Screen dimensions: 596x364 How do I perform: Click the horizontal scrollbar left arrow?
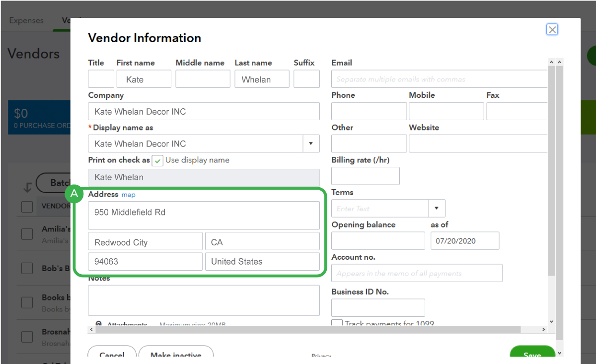pos(91,330)
